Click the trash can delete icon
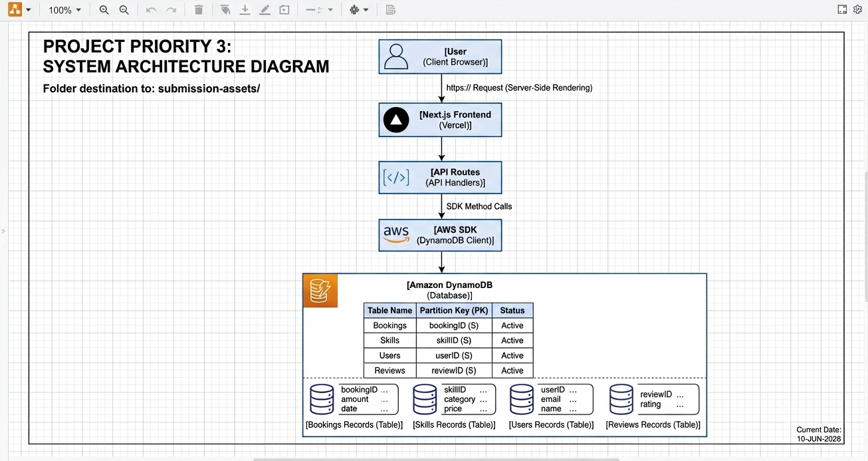 (x=199, y=10)
